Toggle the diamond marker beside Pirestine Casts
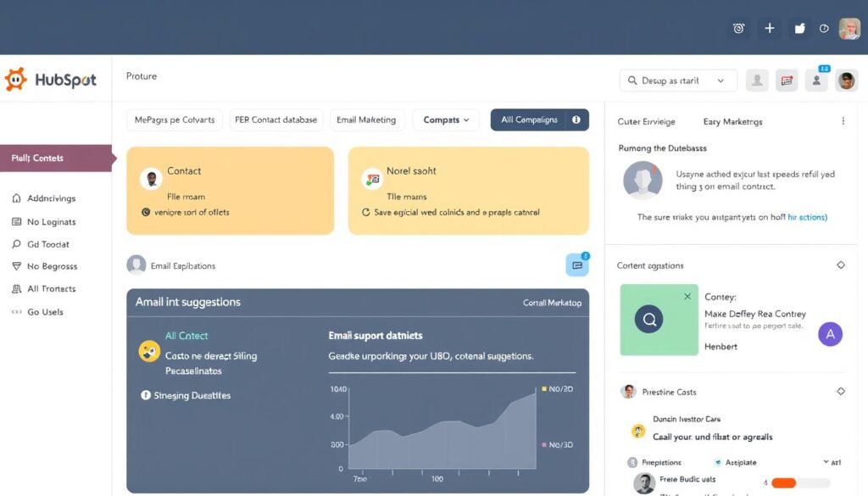 (x=841, y=392)
